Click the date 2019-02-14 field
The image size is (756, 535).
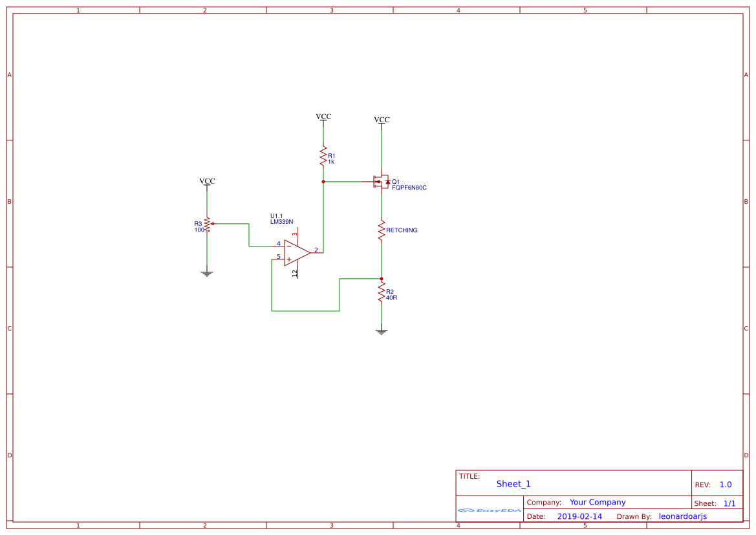tap(580, 516)
